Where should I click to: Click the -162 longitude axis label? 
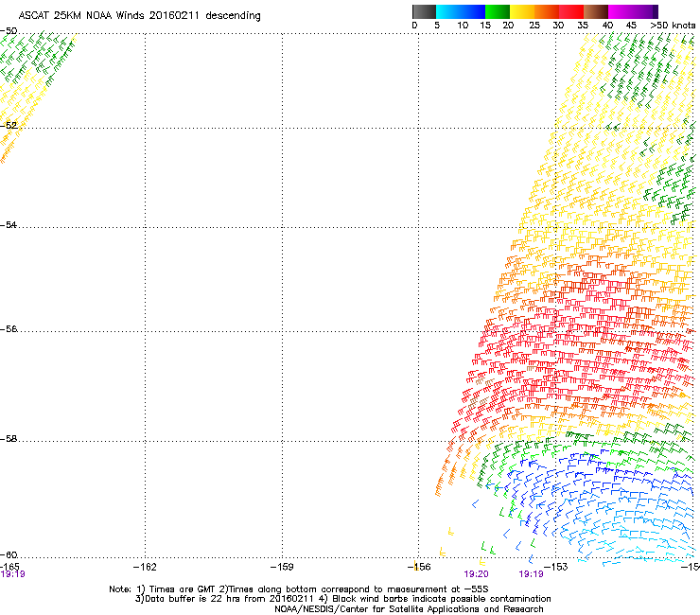(145, 567)
